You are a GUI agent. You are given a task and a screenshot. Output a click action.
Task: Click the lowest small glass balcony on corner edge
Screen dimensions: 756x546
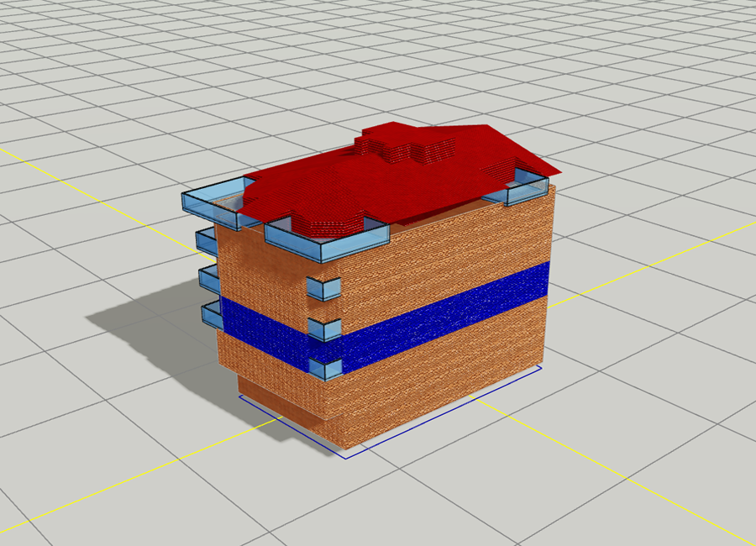pos(326,369)
